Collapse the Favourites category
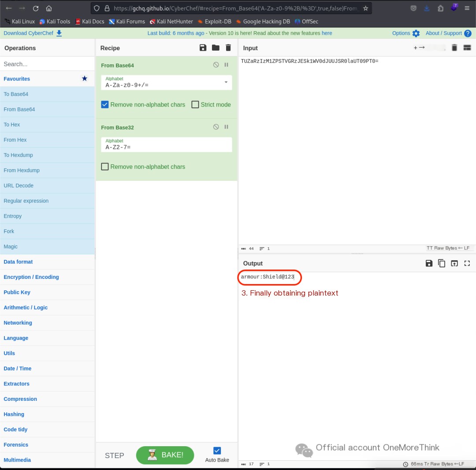The image size is (476, 470). pos(47,79)
